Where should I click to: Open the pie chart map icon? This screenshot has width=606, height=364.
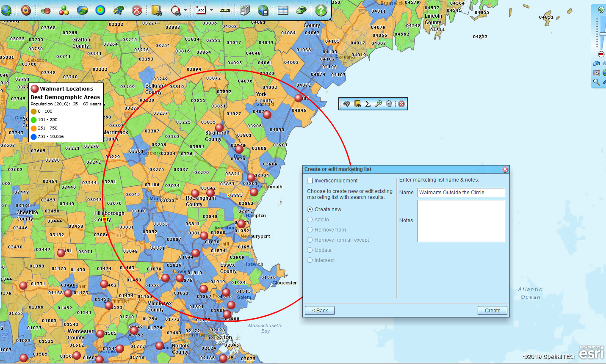coord(82,10)
